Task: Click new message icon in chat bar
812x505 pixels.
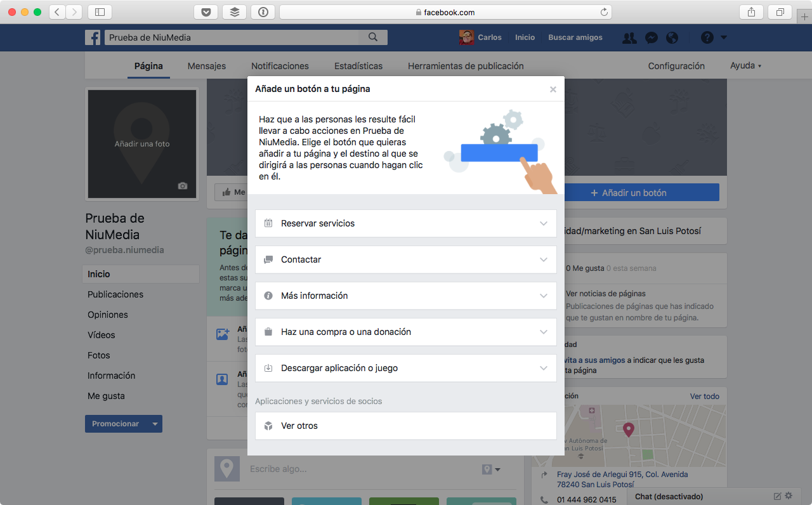Action: [778, 496]
